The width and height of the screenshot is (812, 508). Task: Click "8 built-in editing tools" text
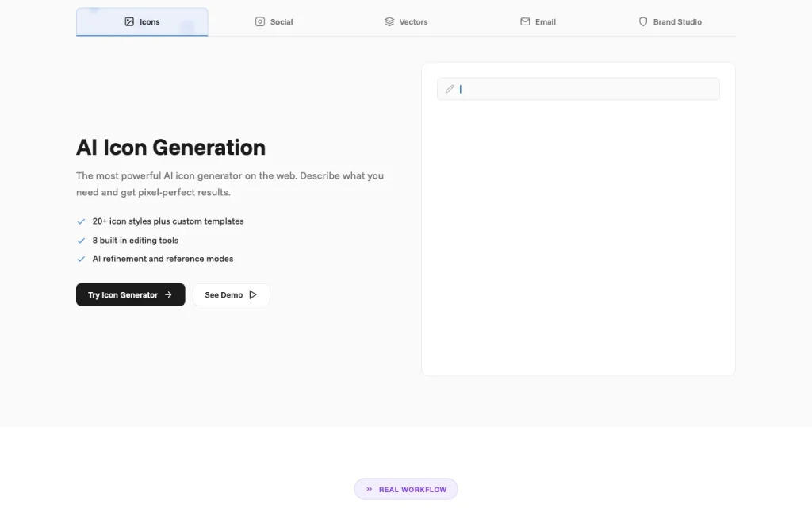point(135,240)
